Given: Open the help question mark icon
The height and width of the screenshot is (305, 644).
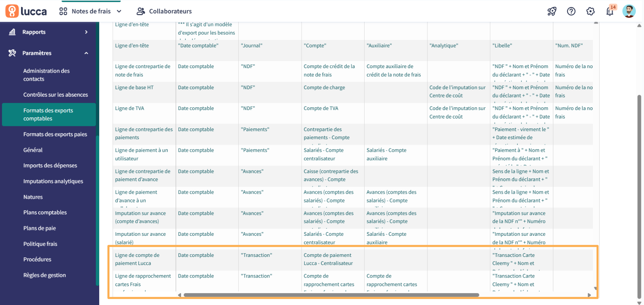Looking at the screenshot, I should [x=571, y=11].
